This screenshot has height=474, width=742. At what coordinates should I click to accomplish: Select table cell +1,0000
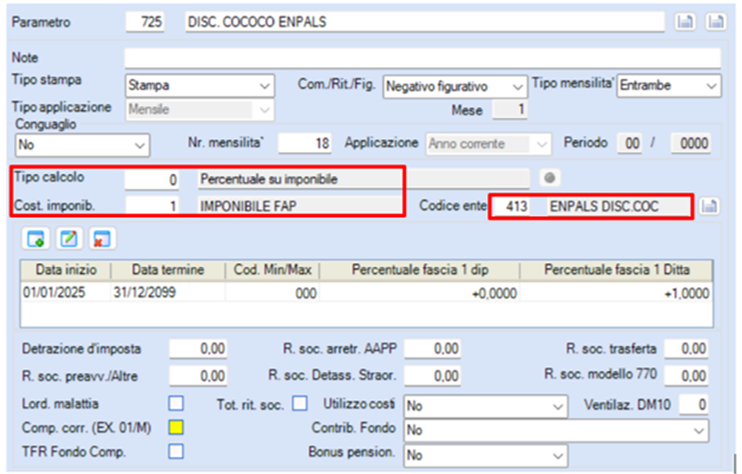[617, 293]
